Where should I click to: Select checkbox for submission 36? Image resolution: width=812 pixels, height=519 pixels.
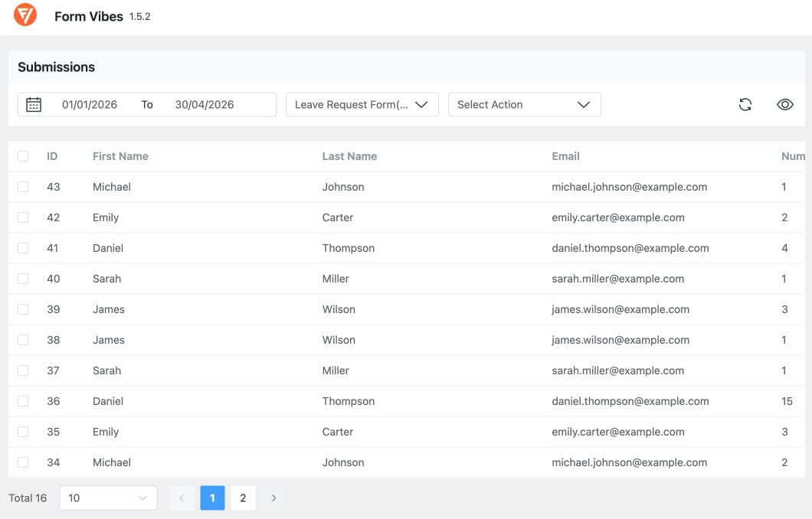click(23, 401)
